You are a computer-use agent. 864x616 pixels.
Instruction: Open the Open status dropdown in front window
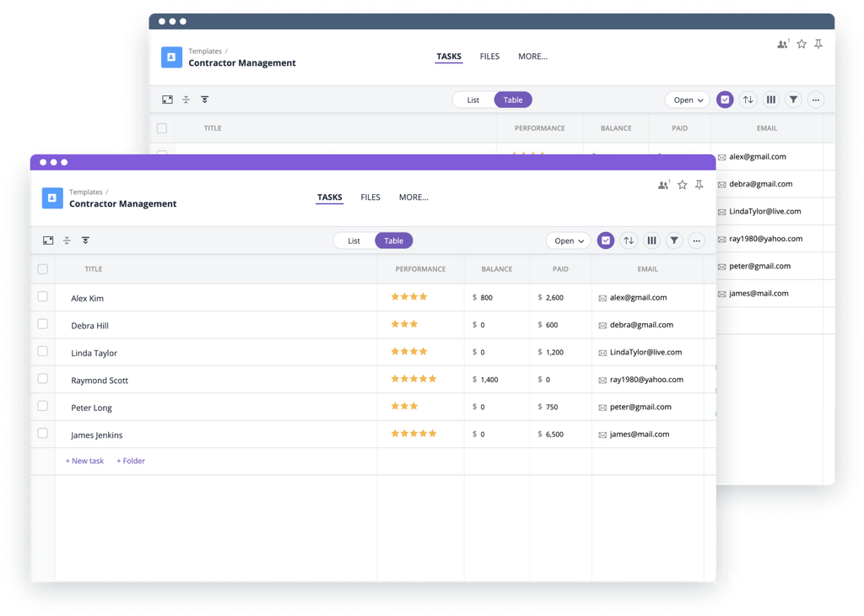click(568, 240)
